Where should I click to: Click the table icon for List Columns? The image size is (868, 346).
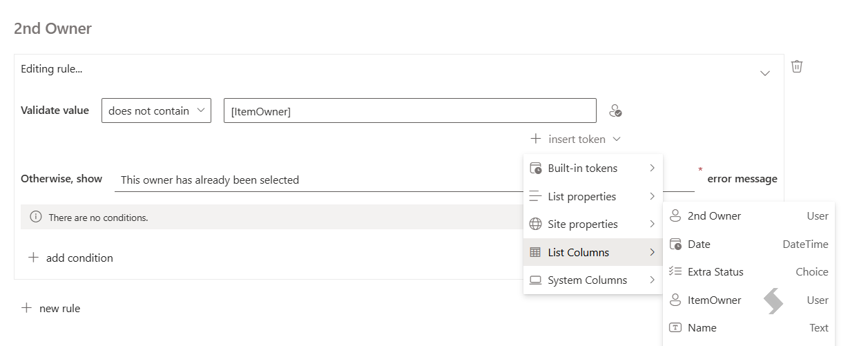click(x=535, y=252)
